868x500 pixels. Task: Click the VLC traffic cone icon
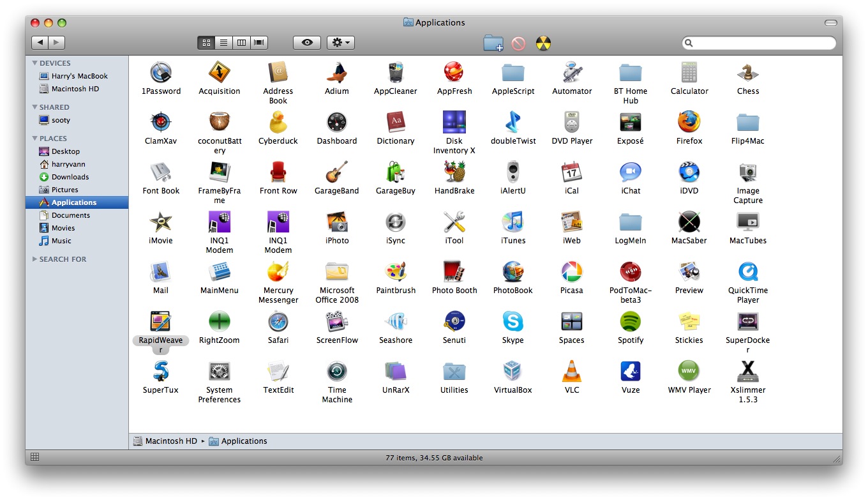572,371
